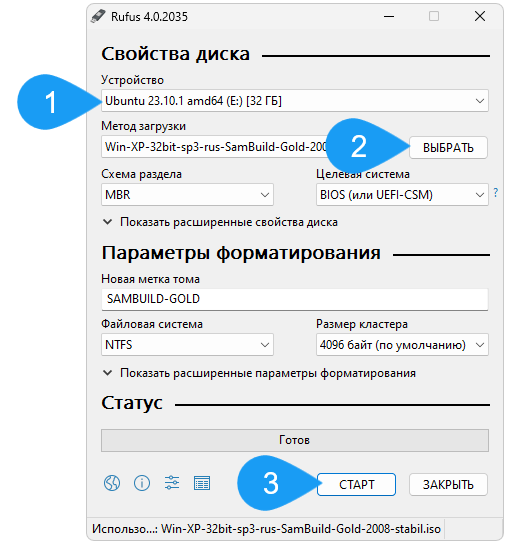Click the ЗАКРЫТЬ button
This screenshot has width=506, height=544.
pos(448,484)
